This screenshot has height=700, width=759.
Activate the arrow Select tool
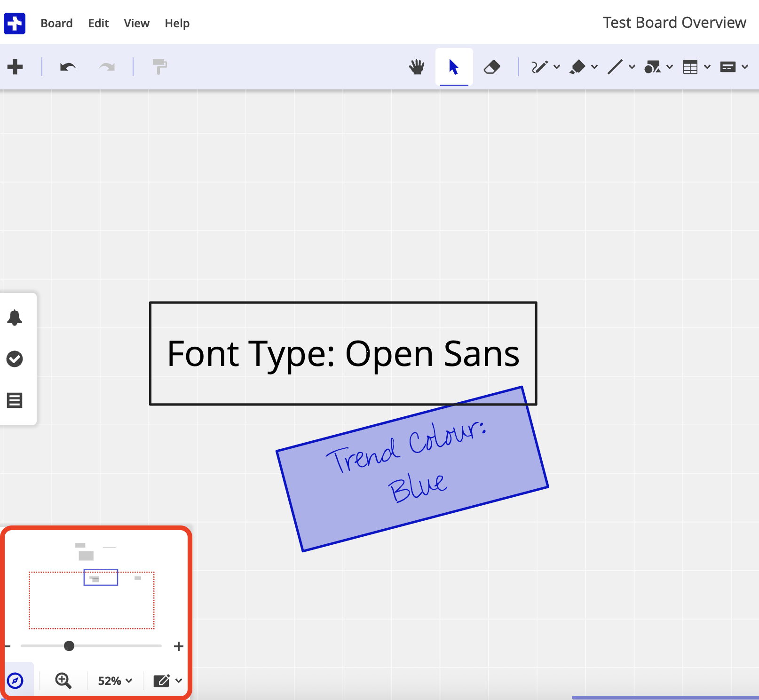pos(454,67)
